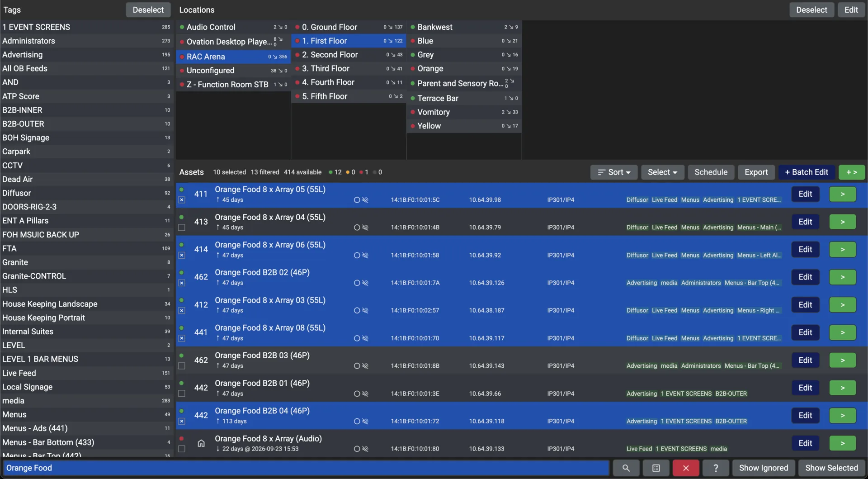Click Show Selected at the bottom
This screenshot has height=479, width=868.
tap(831, 468)
